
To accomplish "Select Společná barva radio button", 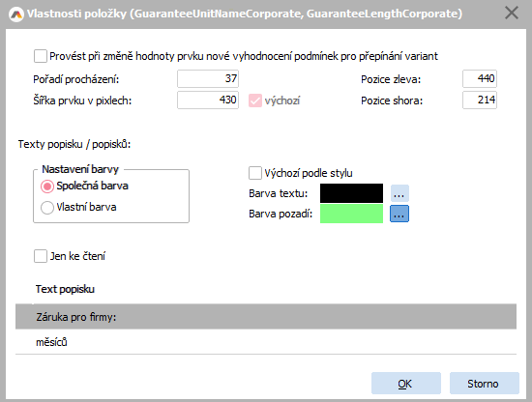I will 47,187.
